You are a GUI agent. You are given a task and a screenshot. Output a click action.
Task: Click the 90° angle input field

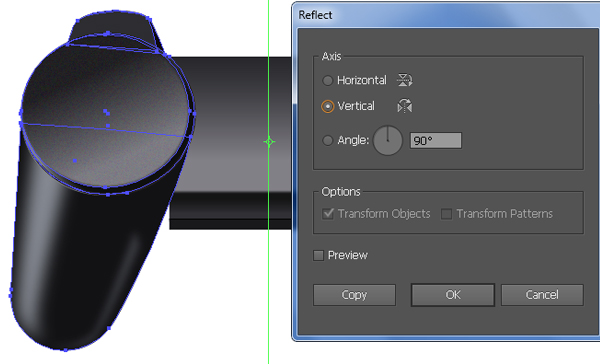click(x=435, y=140)
